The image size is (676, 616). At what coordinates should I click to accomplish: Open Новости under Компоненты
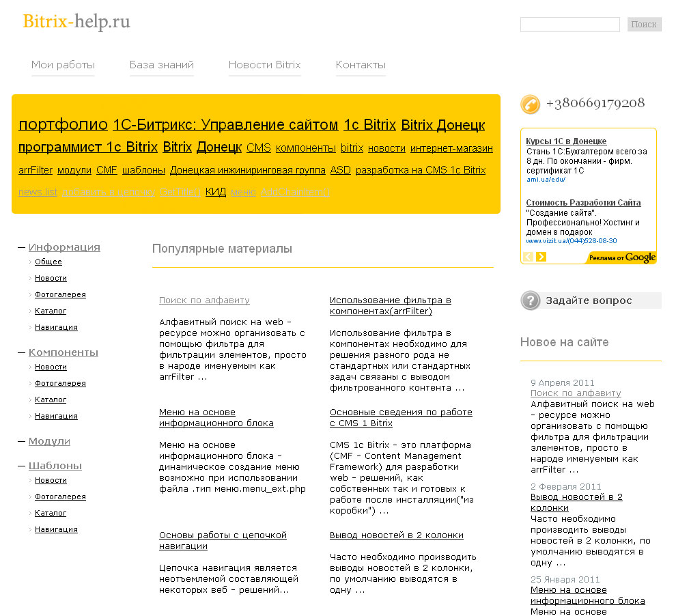(x=51, y=367)
